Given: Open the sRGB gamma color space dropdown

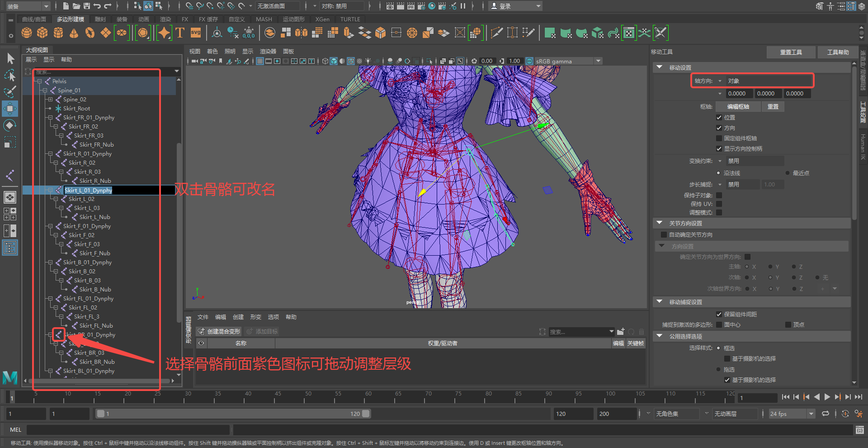Looking at the screenshot, I should [x=569, y=61].
